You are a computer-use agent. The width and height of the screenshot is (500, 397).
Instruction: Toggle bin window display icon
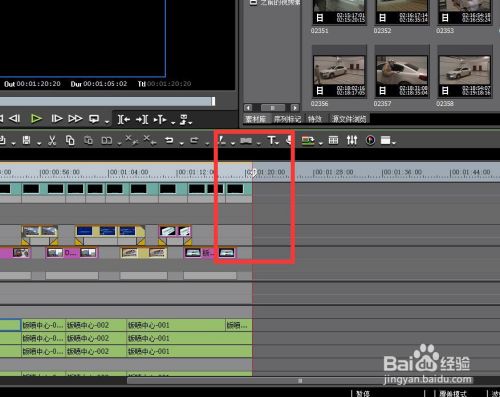click(333, 140)
